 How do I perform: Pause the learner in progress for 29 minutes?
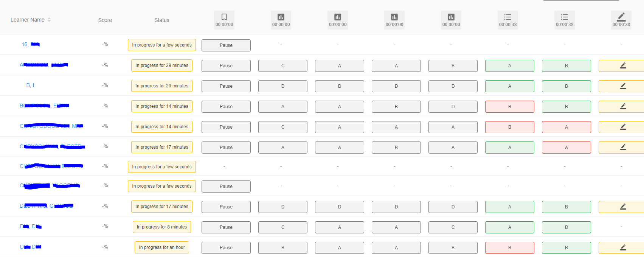[226, 66]
